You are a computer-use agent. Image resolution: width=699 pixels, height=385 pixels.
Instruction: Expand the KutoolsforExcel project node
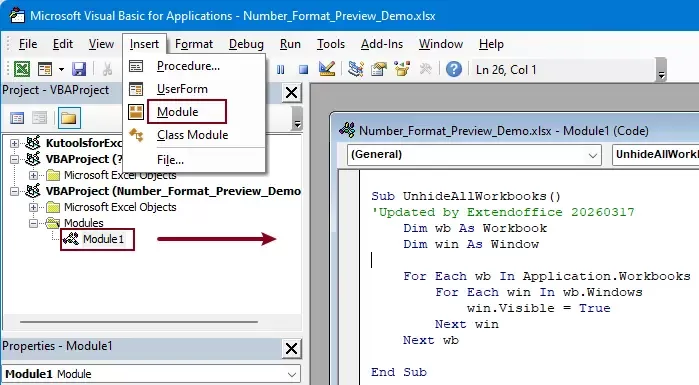(14, 143)
